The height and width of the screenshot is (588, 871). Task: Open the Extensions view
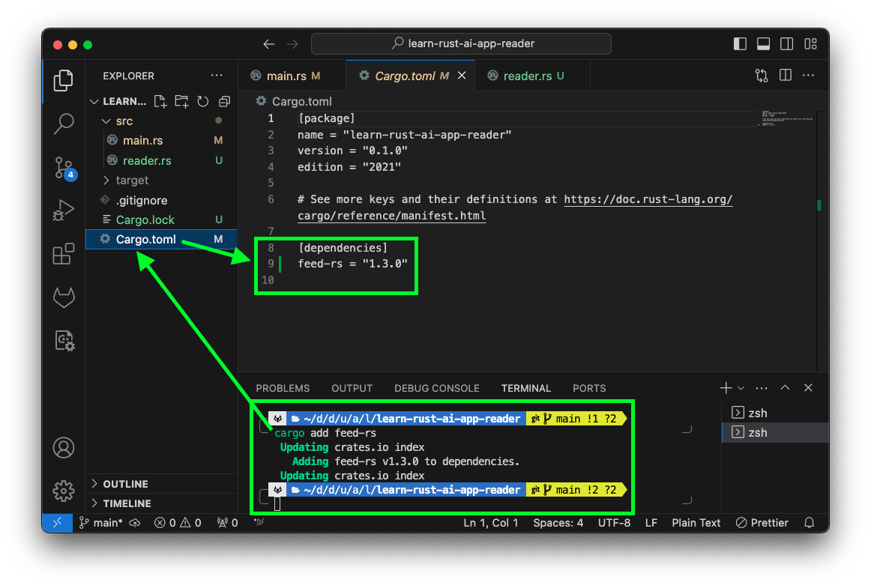pos(63,254)
